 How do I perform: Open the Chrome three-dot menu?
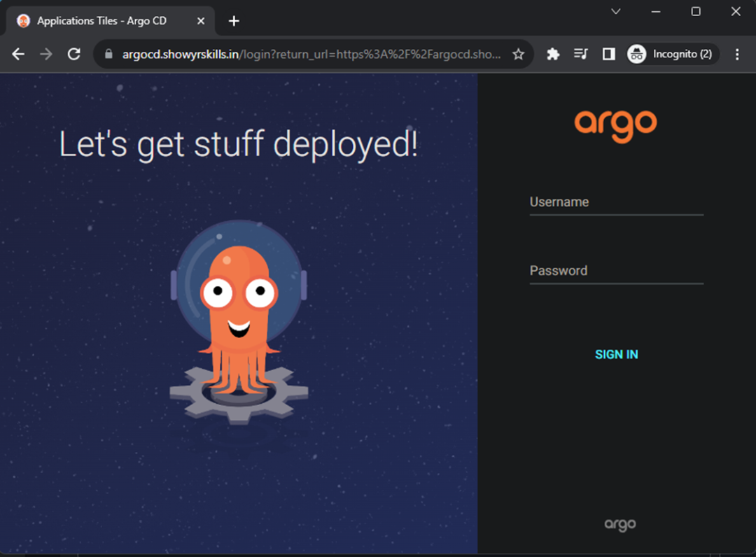tap(736, 54)
